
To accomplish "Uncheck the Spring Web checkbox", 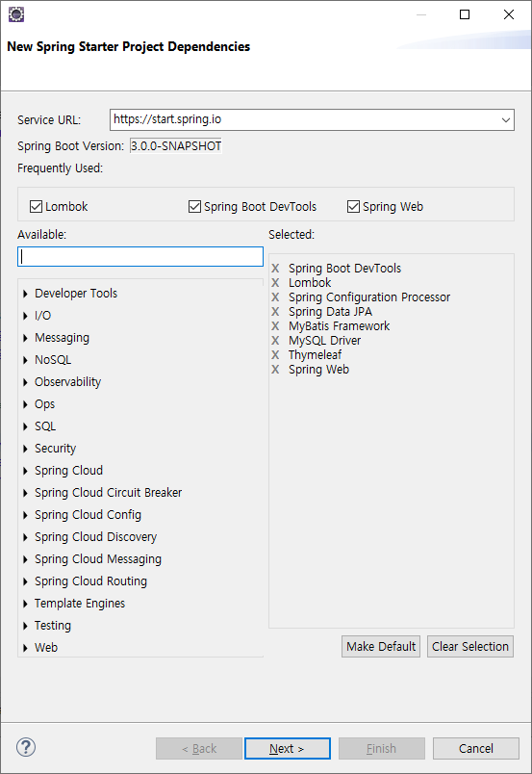I will tap(353, 206).
